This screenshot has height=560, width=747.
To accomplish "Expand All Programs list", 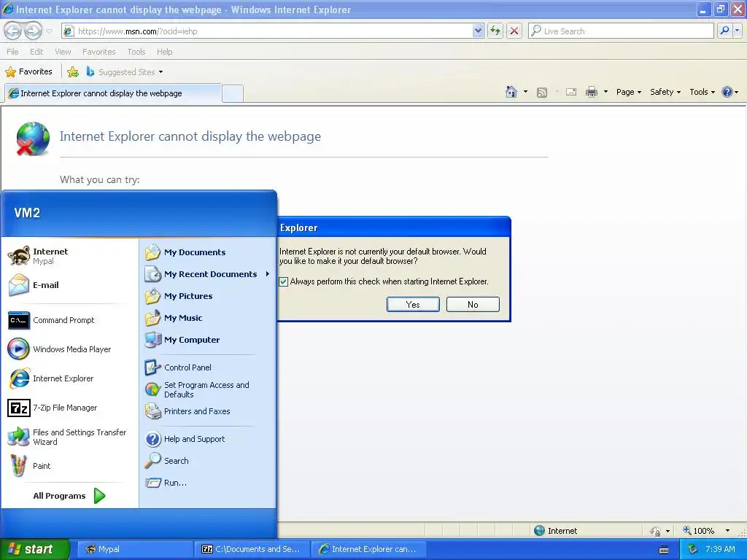I will click(x=69, y=496).
